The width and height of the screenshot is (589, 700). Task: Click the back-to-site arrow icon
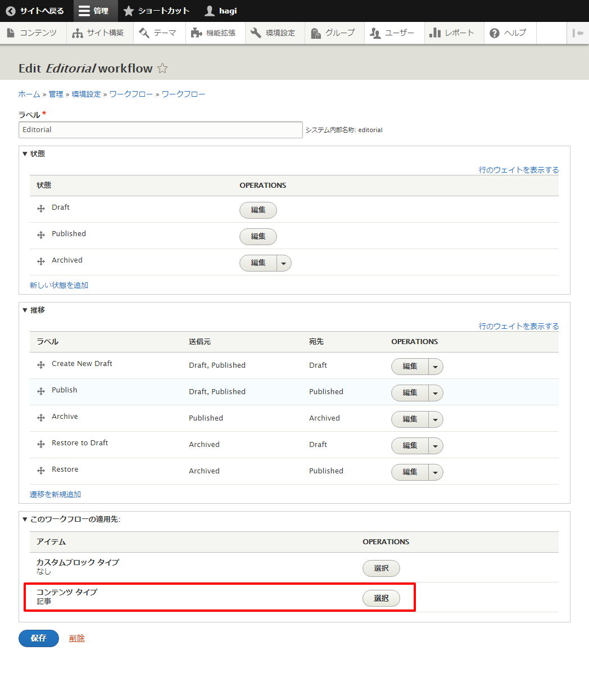click(x=11, y=11)
